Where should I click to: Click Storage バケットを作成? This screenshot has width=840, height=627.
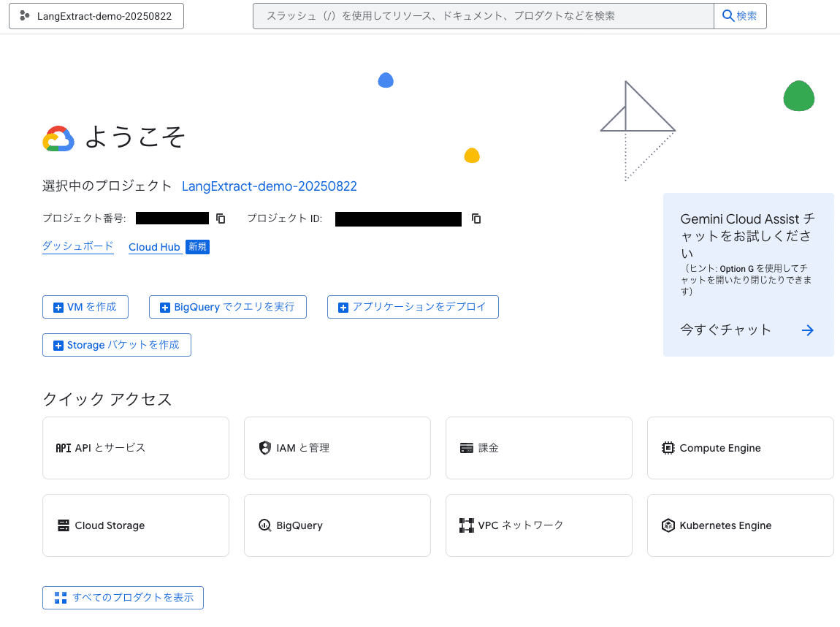(116, 344)
